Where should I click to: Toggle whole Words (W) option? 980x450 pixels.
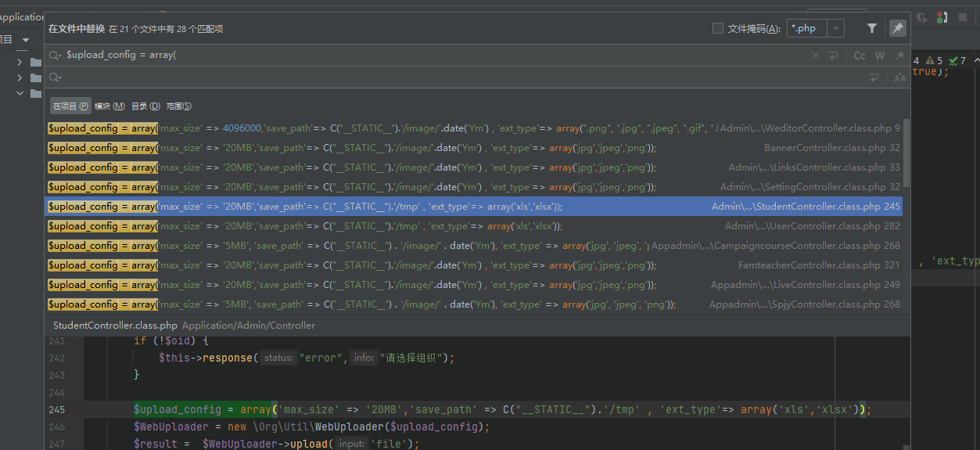click(x=880, y=56)
